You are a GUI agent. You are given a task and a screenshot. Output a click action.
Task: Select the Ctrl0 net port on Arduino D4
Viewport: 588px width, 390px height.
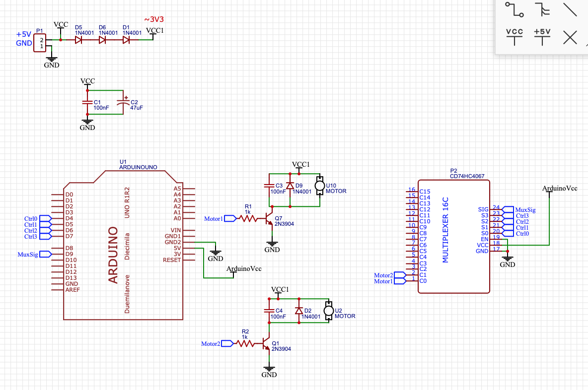click(45, 218)
